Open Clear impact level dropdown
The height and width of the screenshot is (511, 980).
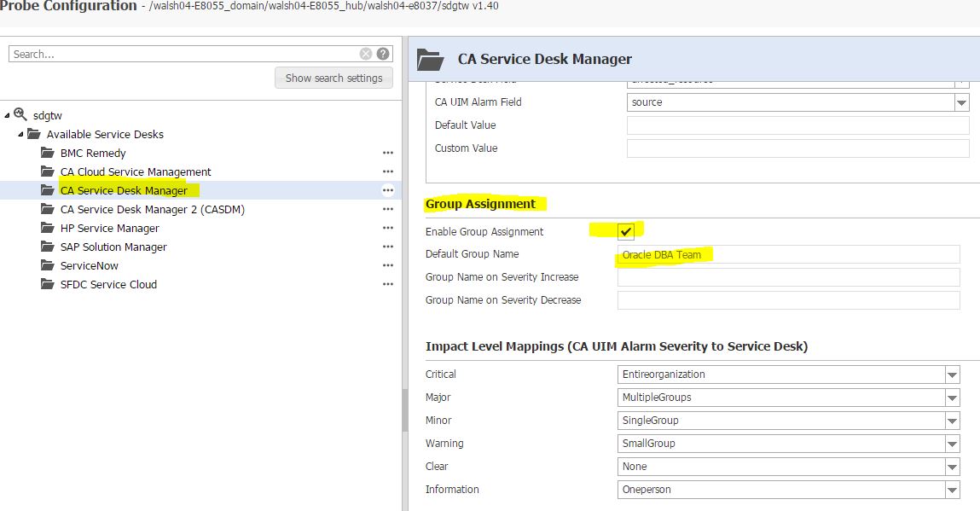[x=952, y=467]
